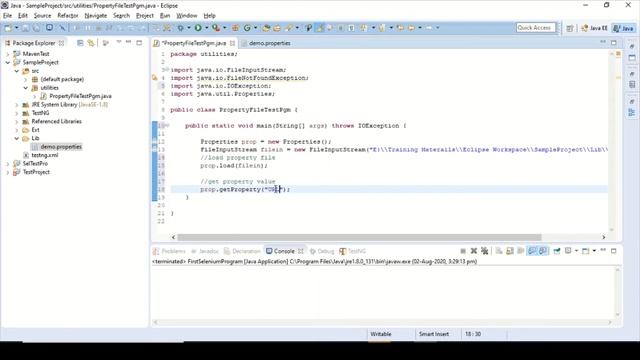Switch to Java perspective
This screenshot has height=360, width=640.
pyautogui.click(x=624, y=28)
